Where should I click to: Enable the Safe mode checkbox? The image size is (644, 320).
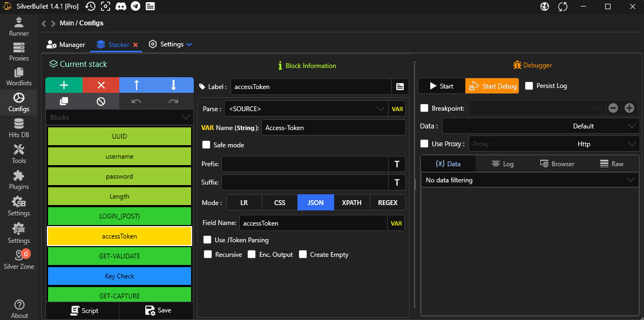tap(206, 145)
